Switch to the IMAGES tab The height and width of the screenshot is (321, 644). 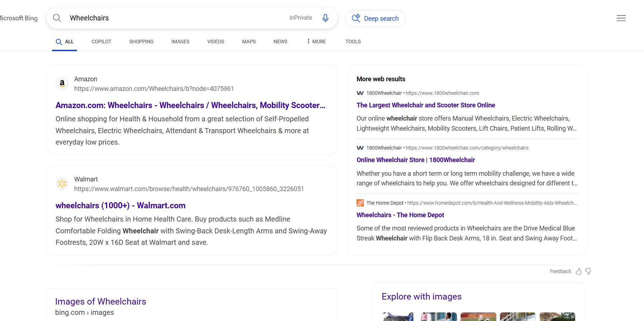click(x=180, y=42)
